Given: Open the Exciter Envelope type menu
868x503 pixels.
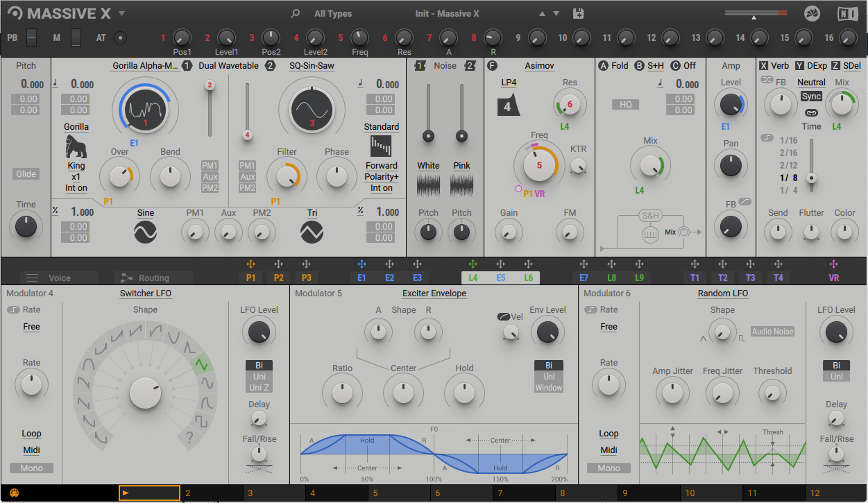Looking at the screenshot, I should point(434,293).
